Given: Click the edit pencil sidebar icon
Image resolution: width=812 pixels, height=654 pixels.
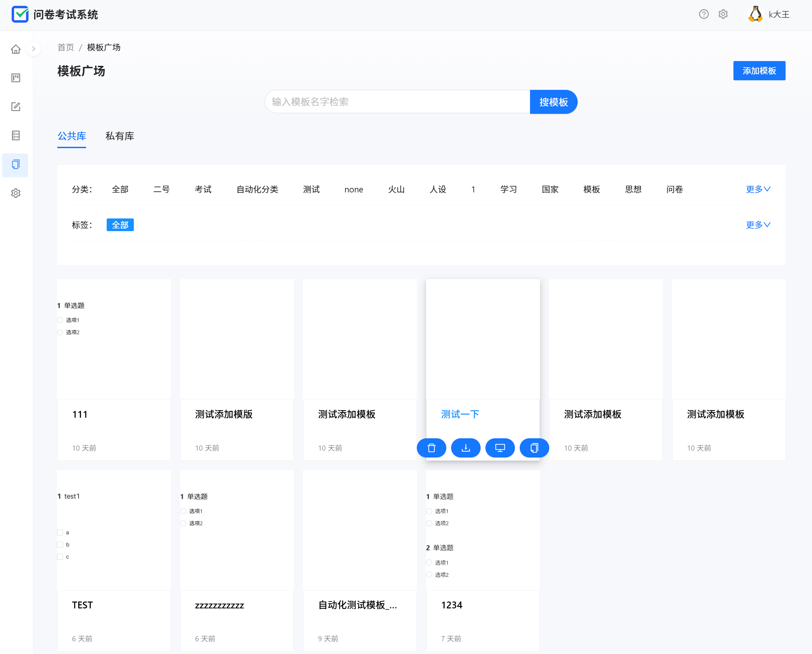Looking at the screenshot, I should [x=15, y=107].
